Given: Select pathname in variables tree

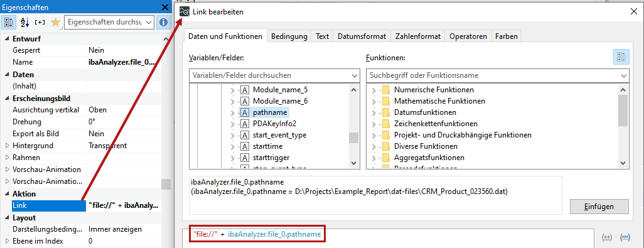Looking at the screenshot, I should 270,112.
